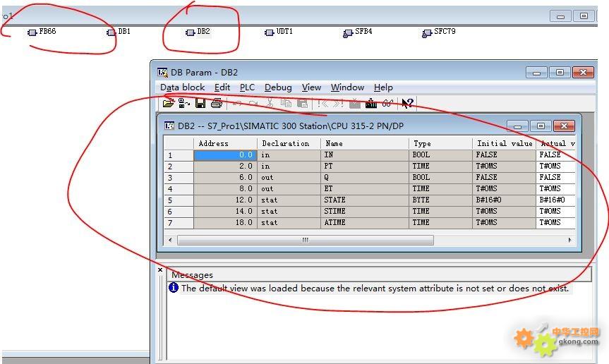Click the horizontal scrollbar thumb in DB2 table
Image resolution: width=609 pixels, height=364 pixels.
(x=306, y=241)
